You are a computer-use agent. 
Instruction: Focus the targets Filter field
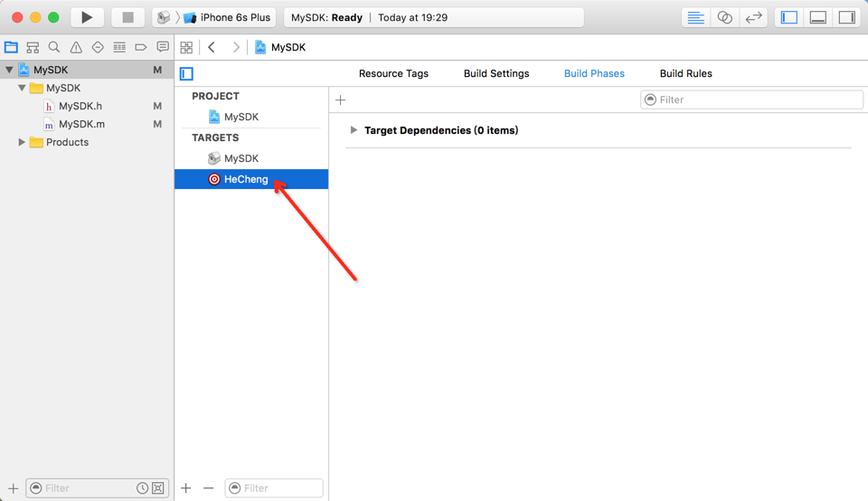pyautogui.click(x=274, y=488)
